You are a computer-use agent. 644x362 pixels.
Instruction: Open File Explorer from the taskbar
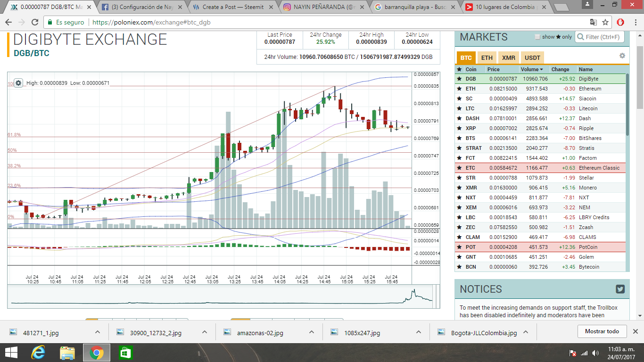pos(67,352)
